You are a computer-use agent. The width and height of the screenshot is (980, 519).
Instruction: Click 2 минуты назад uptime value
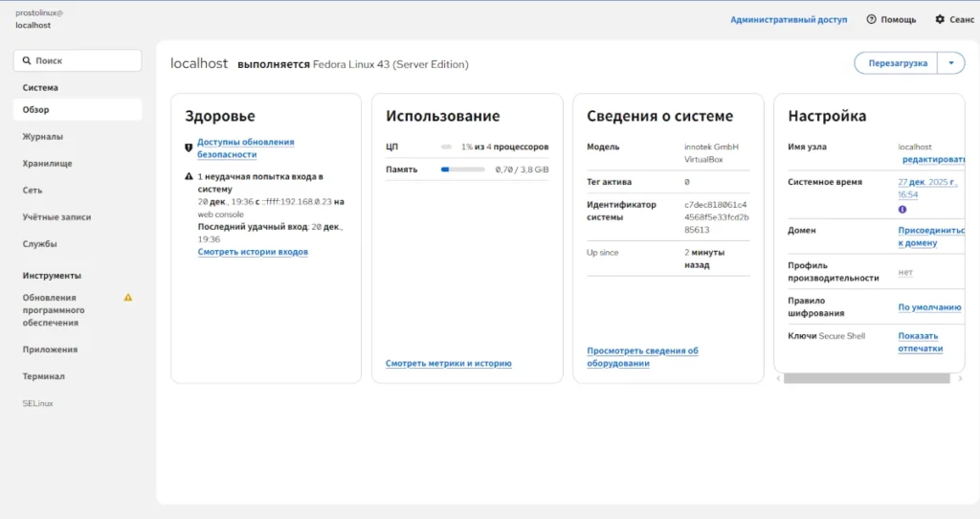pos(704,259)
